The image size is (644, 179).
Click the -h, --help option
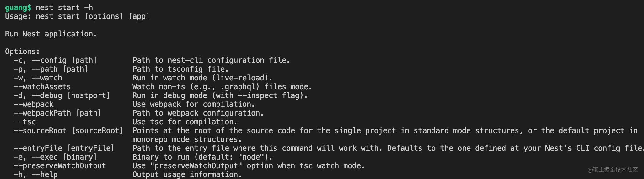(x=36, y=175)
